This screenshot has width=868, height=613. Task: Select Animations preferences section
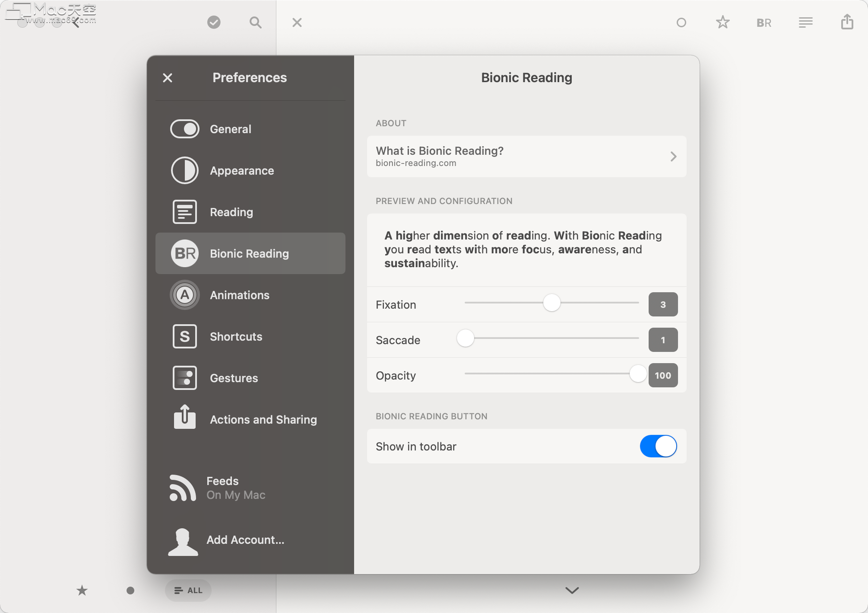click(x=250, y=295)
